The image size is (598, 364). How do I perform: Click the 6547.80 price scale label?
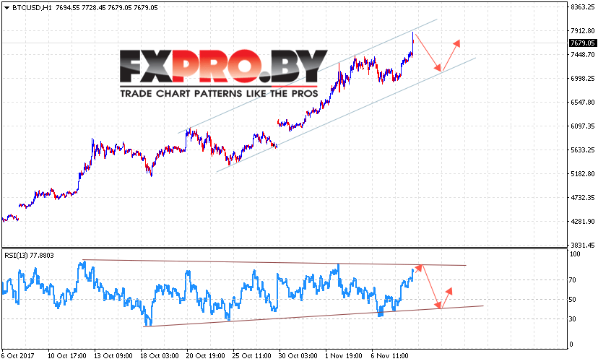(x=582, y=103)
